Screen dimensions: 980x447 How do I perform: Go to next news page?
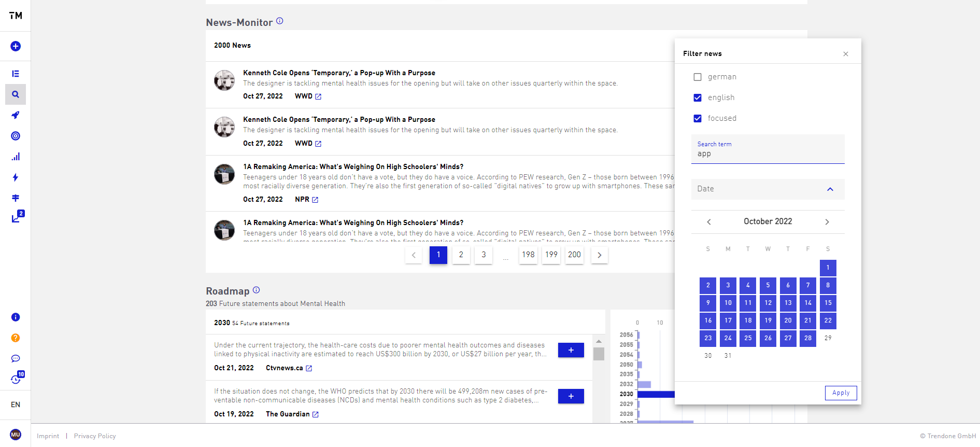600,255
